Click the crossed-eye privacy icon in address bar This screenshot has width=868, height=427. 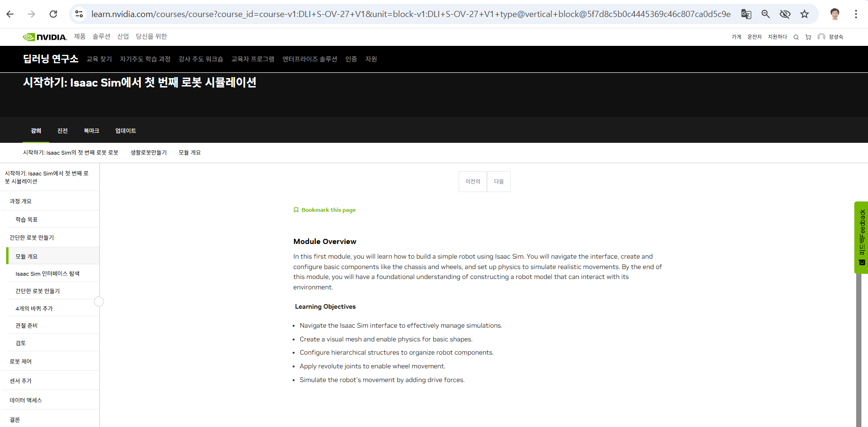(x=785, y=14)
